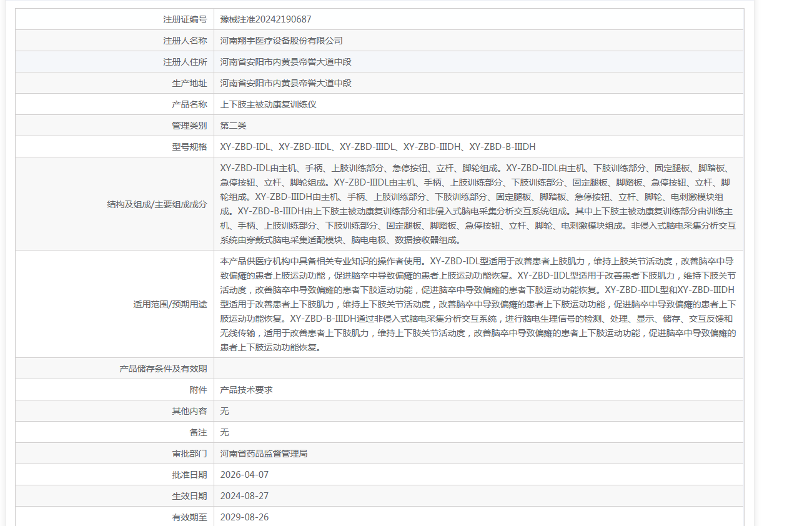This screenshot has width=812, height=526.
Task: Click the 产品名称 label
Action: click(x=189, y=104)
